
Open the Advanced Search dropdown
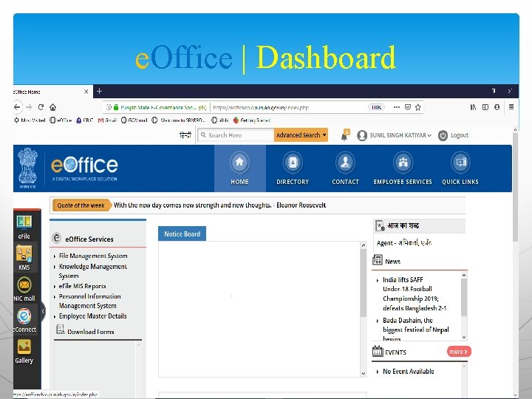(x=301, y=135)
